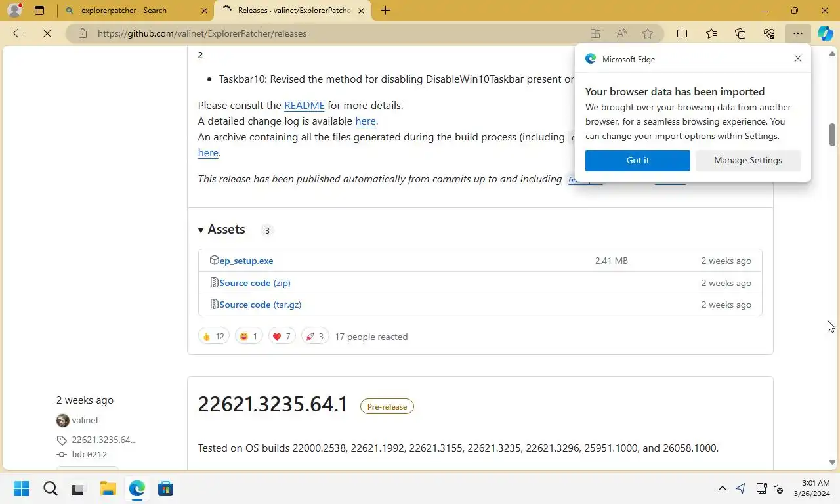This screenshot has width=840, height=504.
Task: Open the Favorites list icon
Action: tap(711, 33)
